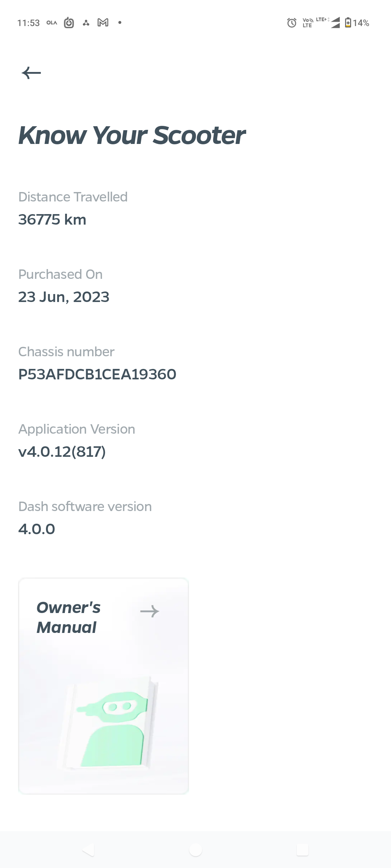
Task: Tap the back arrow icon
Action: coord(31,73)
